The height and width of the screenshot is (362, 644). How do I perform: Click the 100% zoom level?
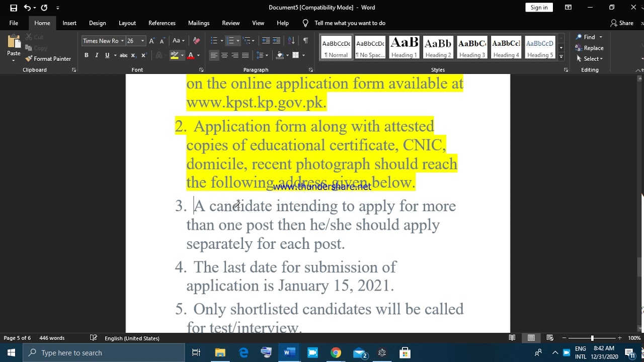tap(634, 338)
